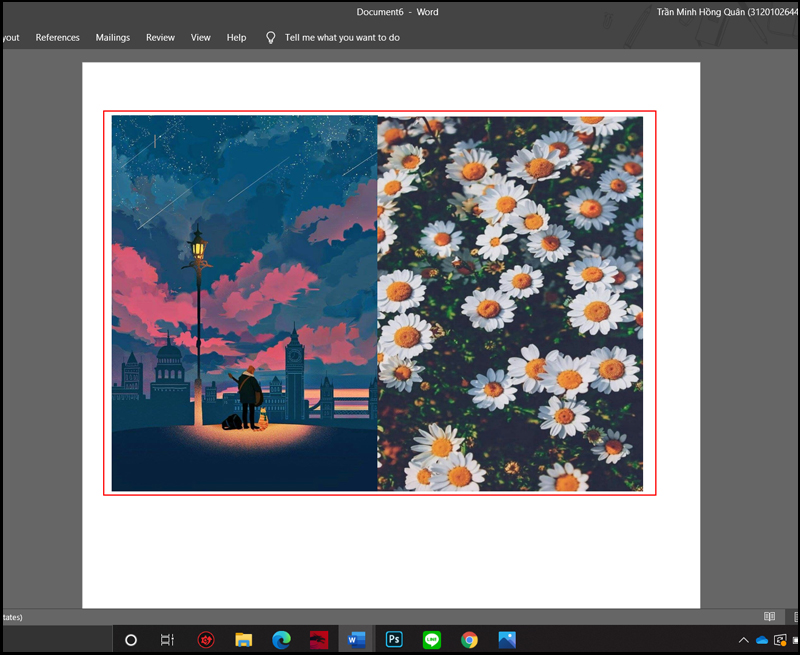Expand the hidden system tray icons
800x655 pixels.
(x=743, y=640)
